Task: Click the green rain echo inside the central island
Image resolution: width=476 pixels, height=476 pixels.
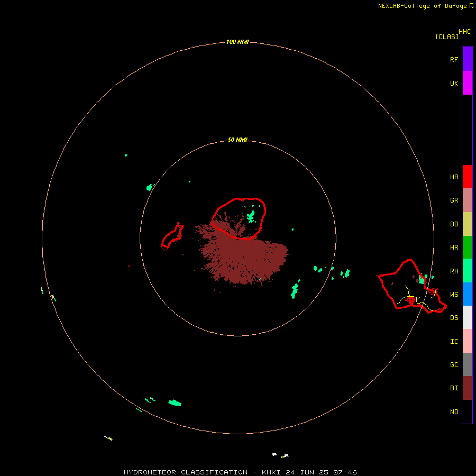Action: (x=251, y=217)
